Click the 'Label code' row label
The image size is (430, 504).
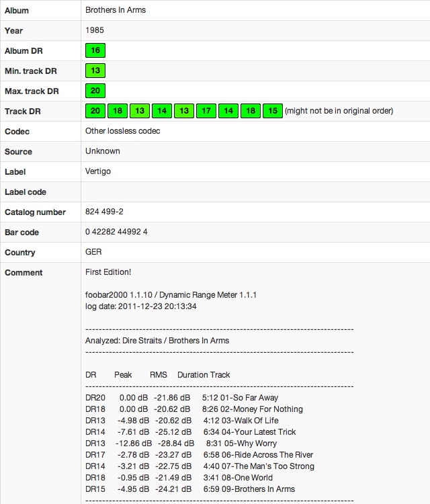click(x=26, y=192)
